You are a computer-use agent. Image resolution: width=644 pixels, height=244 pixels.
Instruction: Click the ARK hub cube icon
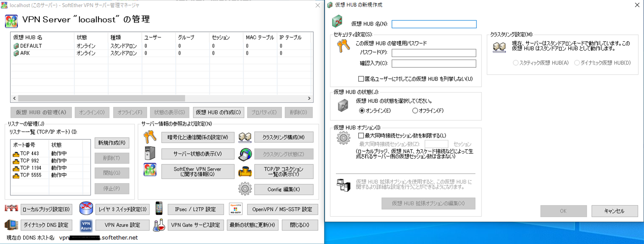click(x=16, y=53)
